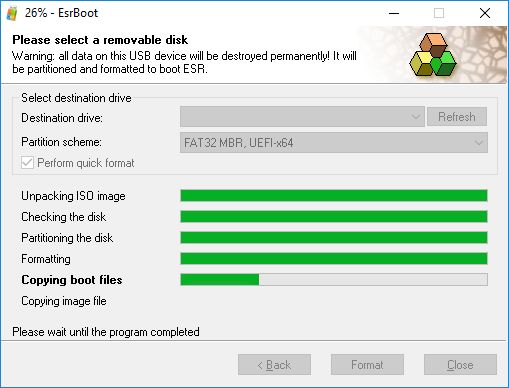Click the Partition scheme dropdown arrow
This screenshot has height=388, width=509.
[x=479, y=143]
